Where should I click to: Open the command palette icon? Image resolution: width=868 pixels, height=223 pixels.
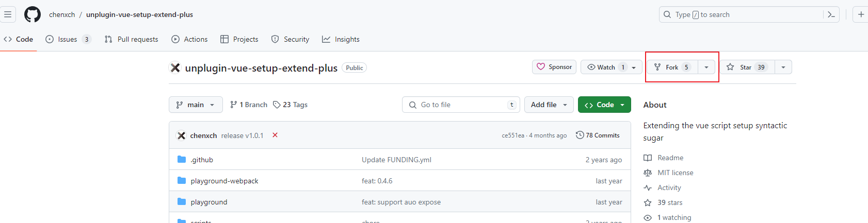point(831,14)
